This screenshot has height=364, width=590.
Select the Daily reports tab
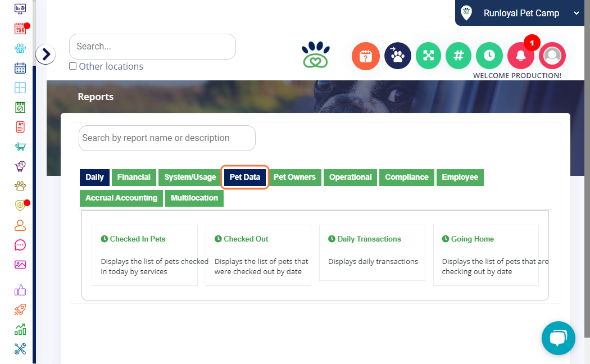pos(94,177)
